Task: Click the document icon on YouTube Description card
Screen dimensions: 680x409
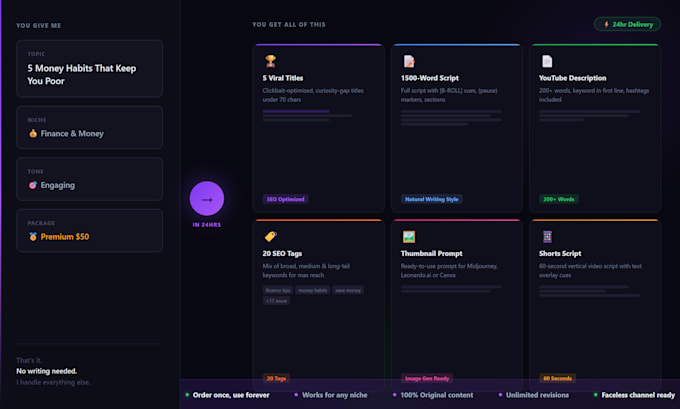Action: pos(547,61)
